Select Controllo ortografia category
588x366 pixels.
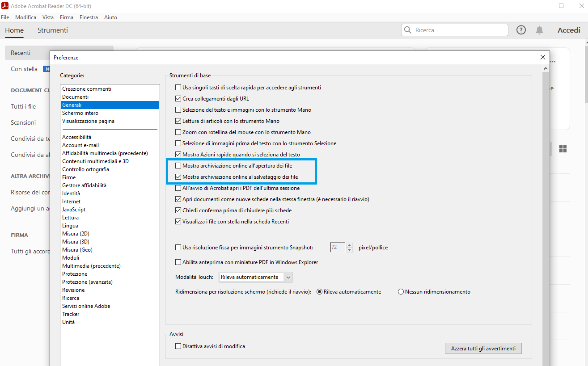tap(110, 169)
